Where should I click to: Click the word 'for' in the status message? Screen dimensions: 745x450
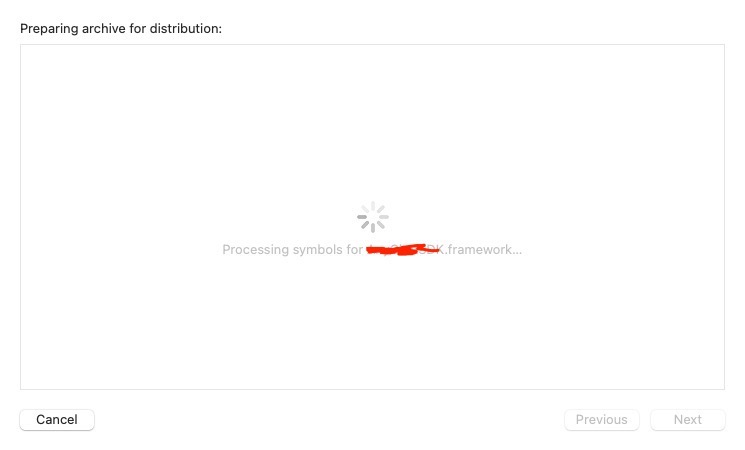[354, 250]
